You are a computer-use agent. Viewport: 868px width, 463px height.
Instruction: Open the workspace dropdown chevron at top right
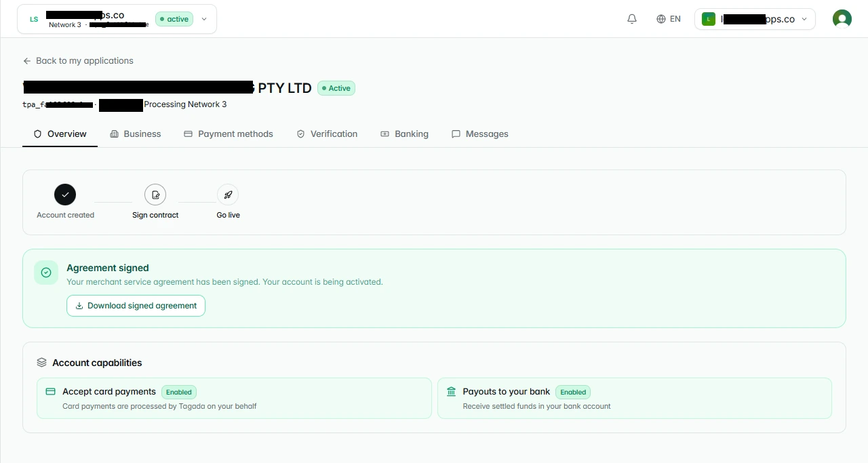click(804, 19)
